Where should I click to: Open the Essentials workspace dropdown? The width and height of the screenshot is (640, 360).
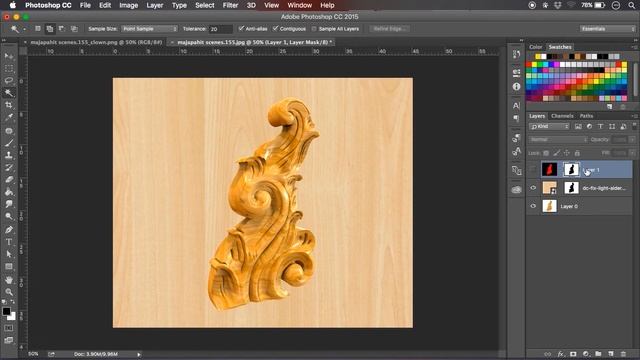click(608, 29)
